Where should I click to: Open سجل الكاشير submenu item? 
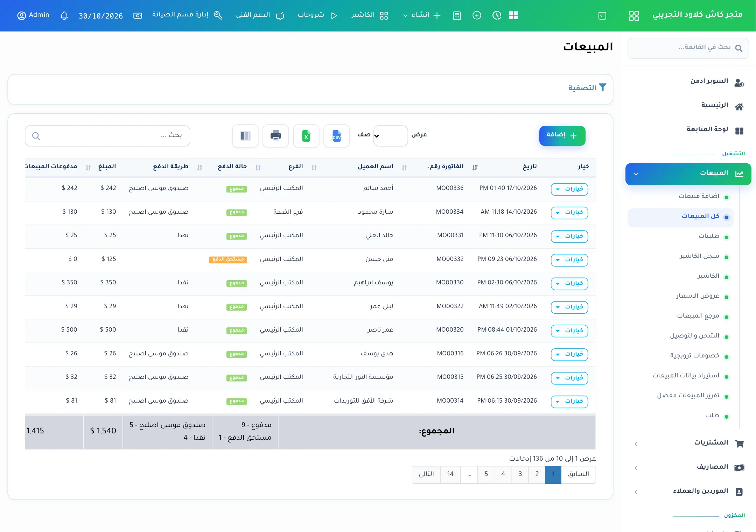[699, 256]
